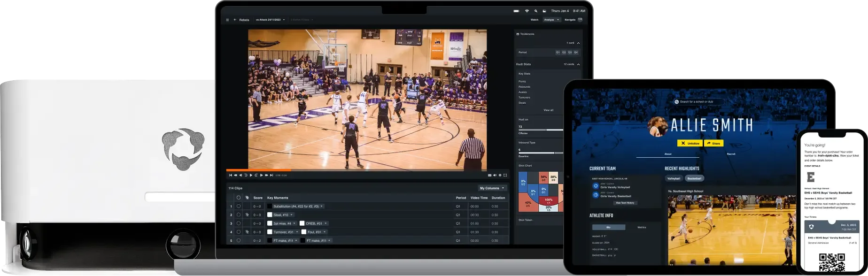Click the Share button on tablet profile

coord(713,143)
